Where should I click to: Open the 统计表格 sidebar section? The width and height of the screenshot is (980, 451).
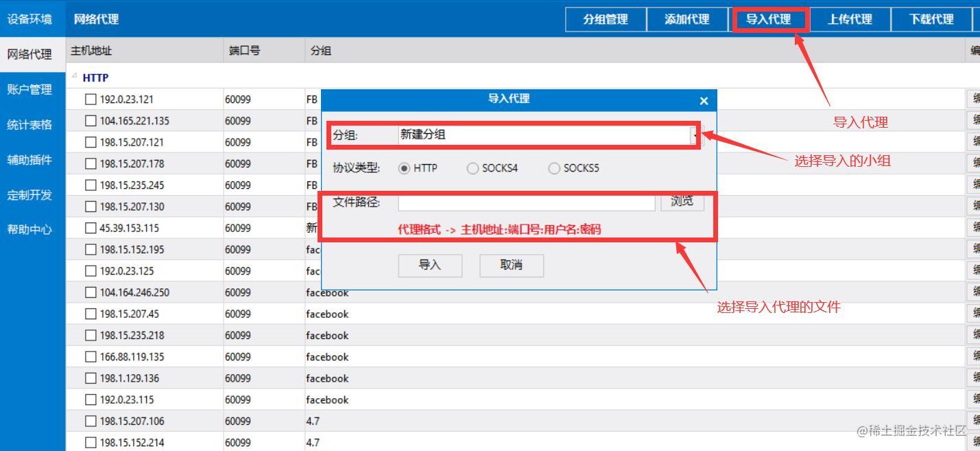(x=29, y=124)
